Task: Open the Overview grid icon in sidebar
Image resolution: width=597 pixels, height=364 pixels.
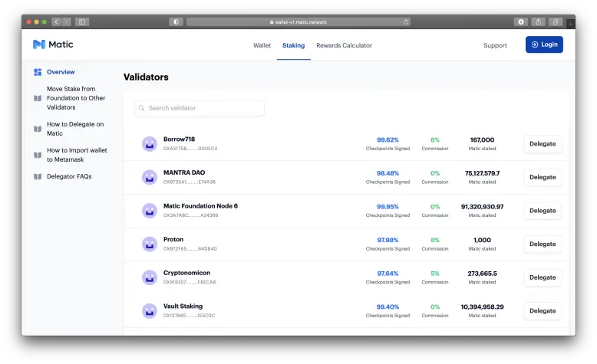Action: [x=38, y=72]
